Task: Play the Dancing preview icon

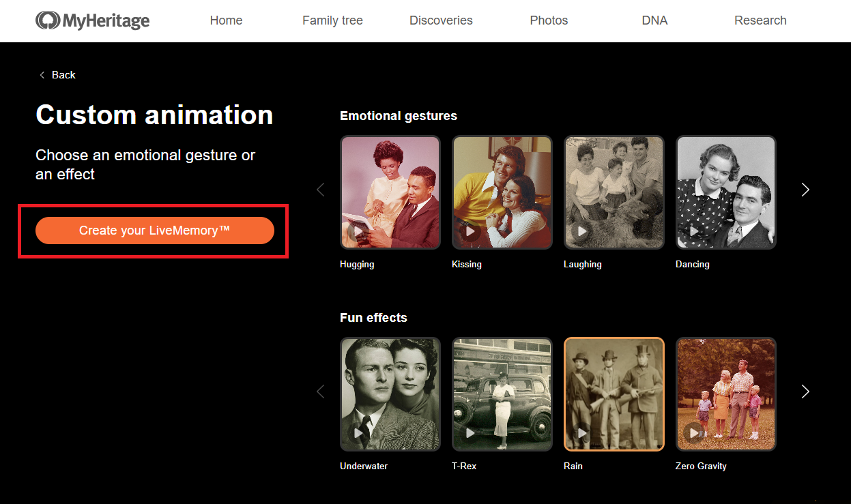Action: tap(694, 231)
